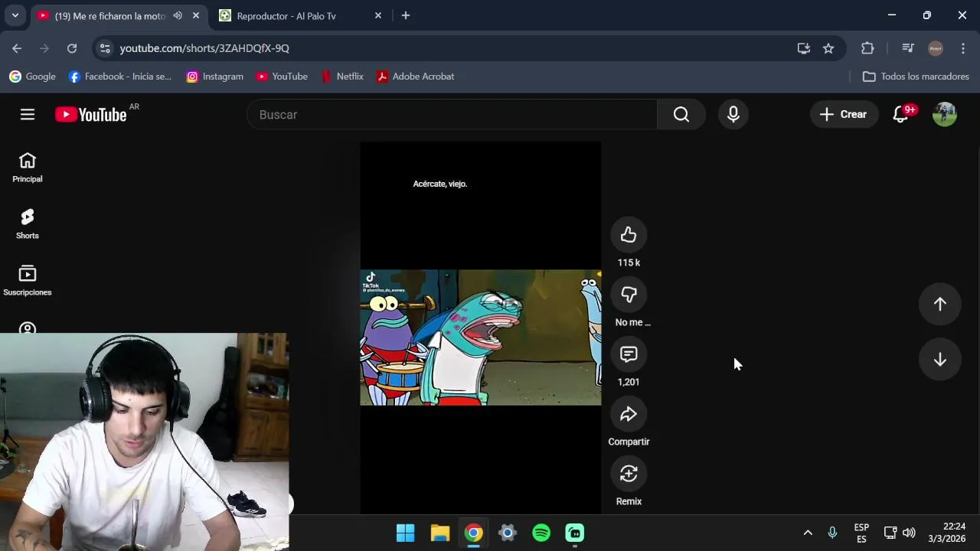Click the address bar URL

[x=204, y=48]
